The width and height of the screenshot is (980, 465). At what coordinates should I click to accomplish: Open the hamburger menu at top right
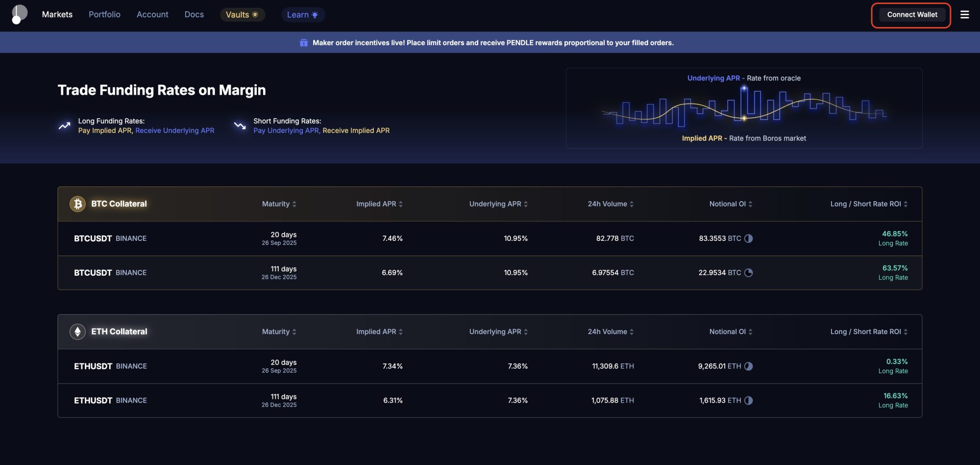(x=964, y=15)
